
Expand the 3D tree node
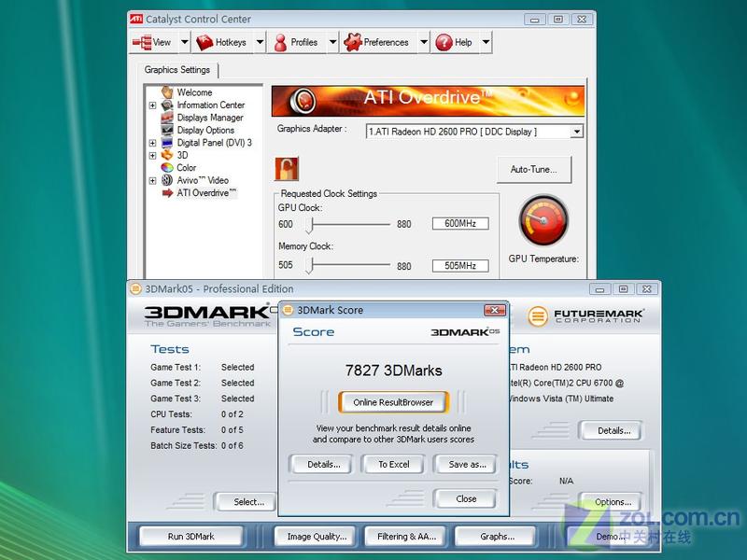point(152,155)
